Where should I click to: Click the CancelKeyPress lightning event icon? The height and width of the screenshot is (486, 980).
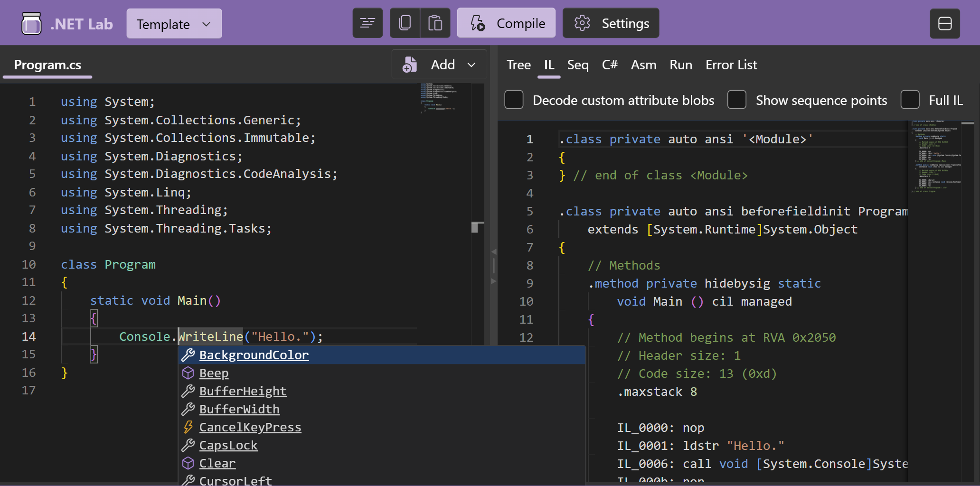tap(188, 427)
